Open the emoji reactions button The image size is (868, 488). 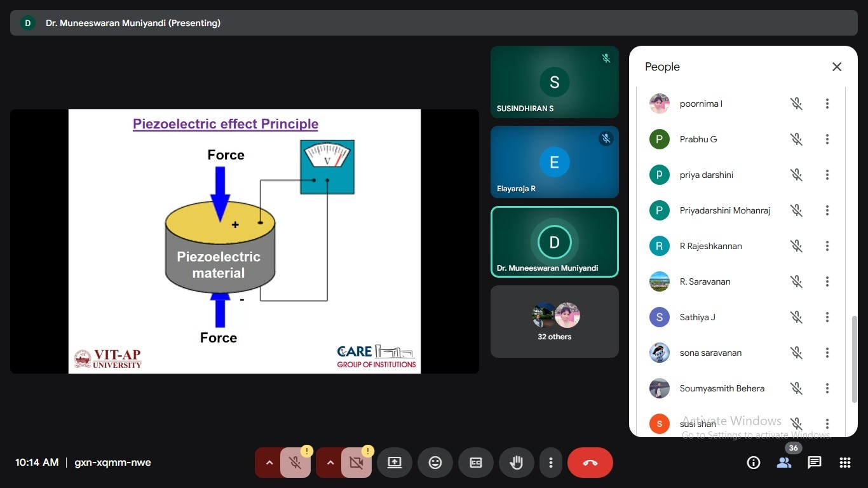click(x=435, y=463)
